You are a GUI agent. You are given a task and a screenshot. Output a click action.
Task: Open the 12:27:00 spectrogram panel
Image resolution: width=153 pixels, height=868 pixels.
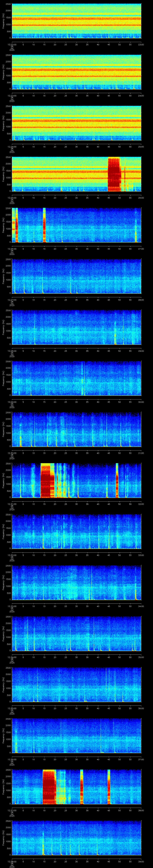click(76, 276)
